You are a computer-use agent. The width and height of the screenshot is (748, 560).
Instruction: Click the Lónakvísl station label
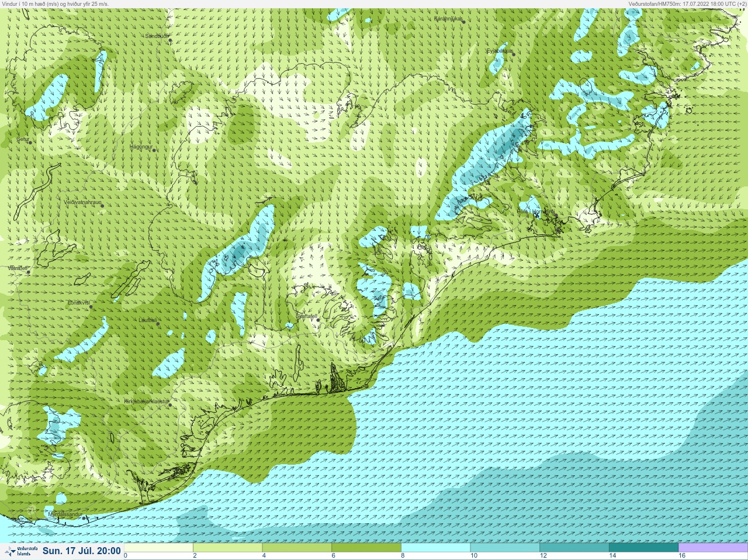pyautogui.click(x=78, y=303)
